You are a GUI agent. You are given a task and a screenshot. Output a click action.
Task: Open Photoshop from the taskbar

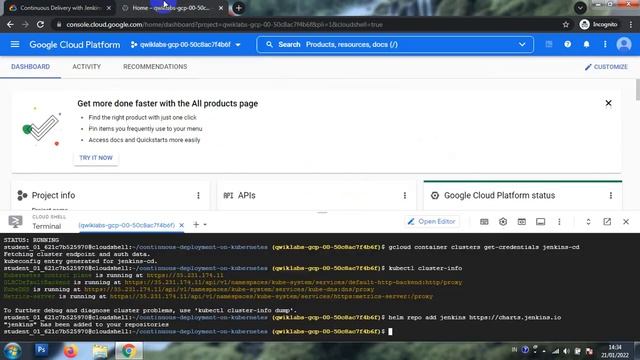(x=41, y=350)
